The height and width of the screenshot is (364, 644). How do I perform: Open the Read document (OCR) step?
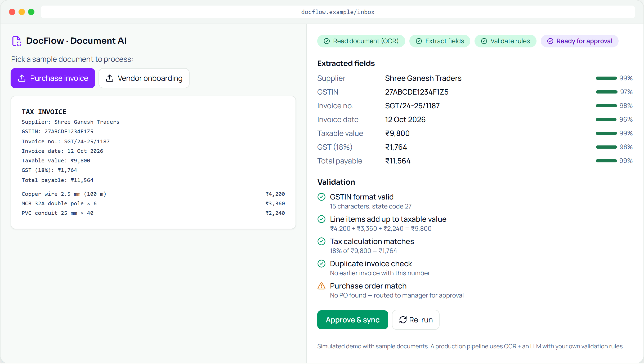point(361,41)
